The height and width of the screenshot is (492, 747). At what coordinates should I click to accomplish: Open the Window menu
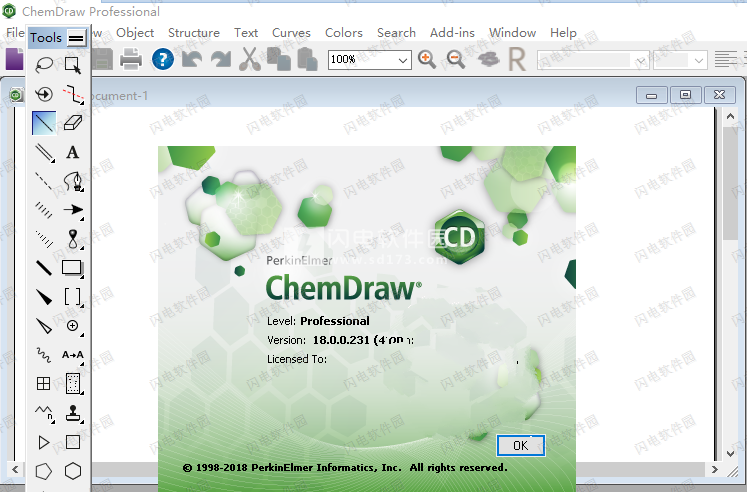tap(512, 32)
